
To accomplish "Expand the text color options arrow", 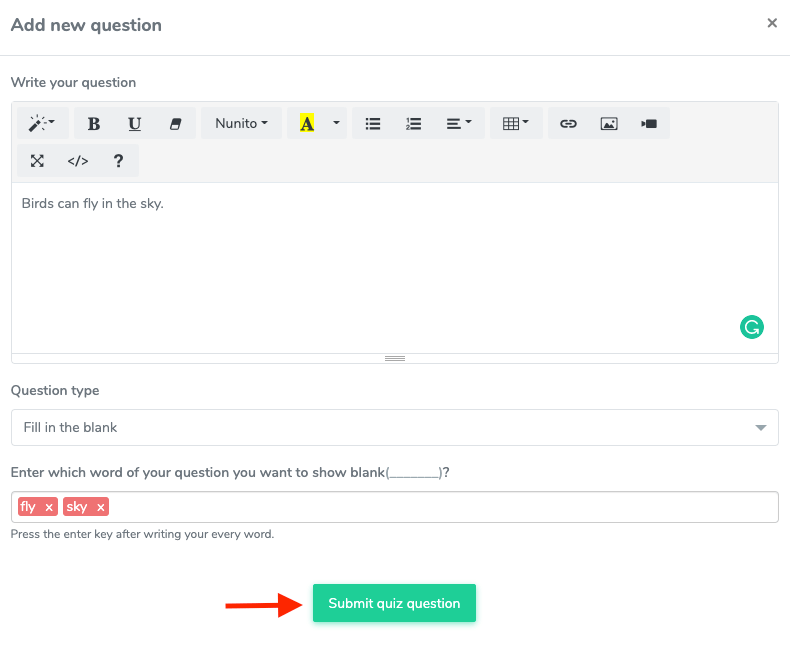I will click(336, 124).
